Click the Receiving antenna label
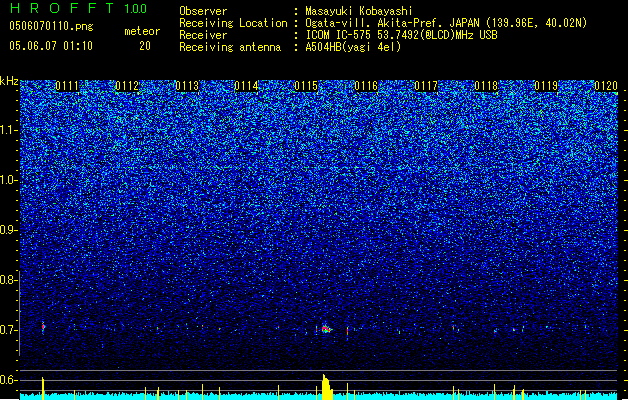 [x=230, y=47]
